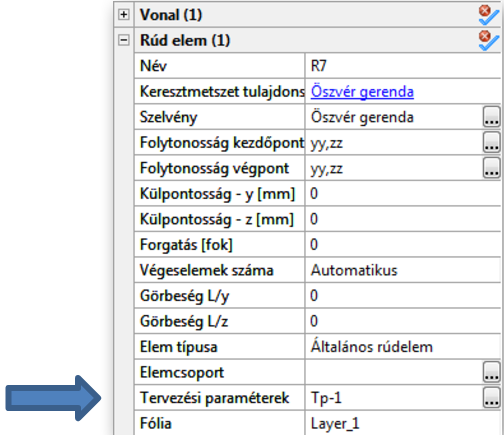Open the Folytonosság végpont ellipsis button
The height and width of the screenshot is (435, 504).
(491, 168)
